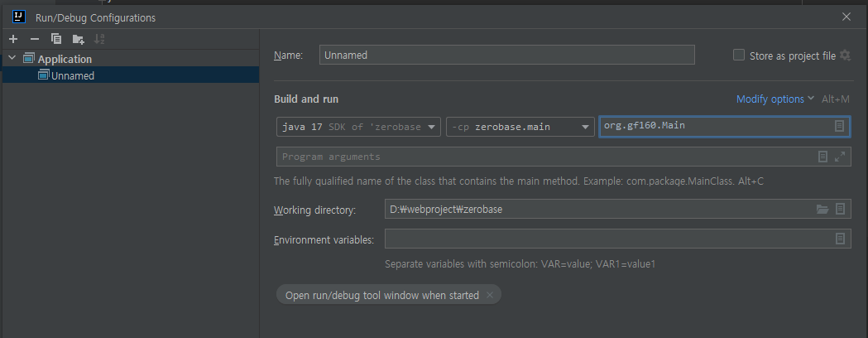
Task: Remove Open run/debug tool window option tag
Action: click(489, 295)
